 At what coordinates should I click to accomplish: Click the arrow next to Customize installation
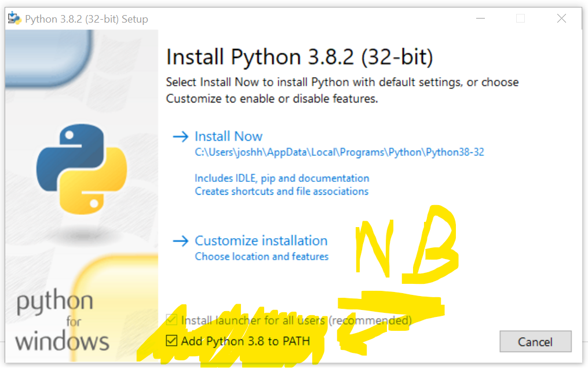pyautogui.click(x=180, y=240)
